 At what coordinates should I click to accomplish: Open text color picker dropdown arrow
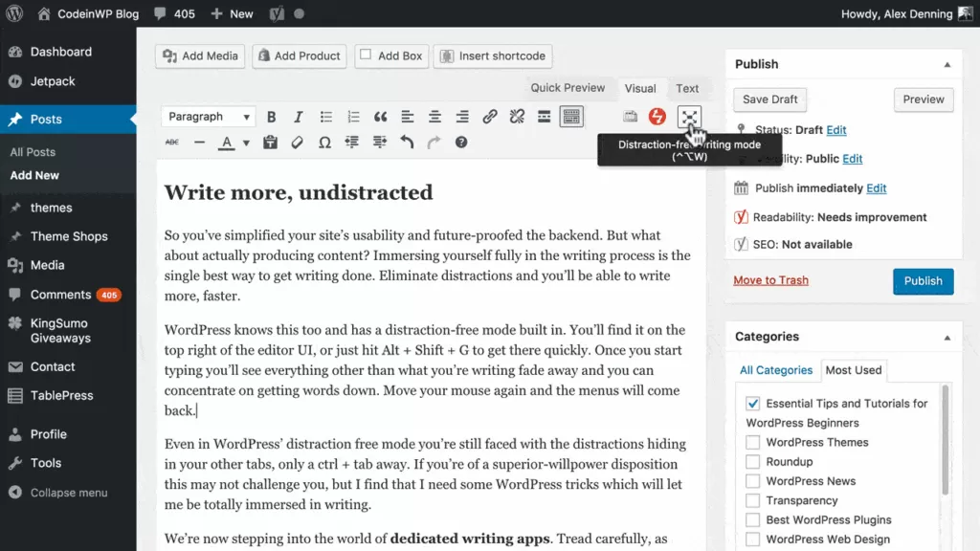[246, 143]
